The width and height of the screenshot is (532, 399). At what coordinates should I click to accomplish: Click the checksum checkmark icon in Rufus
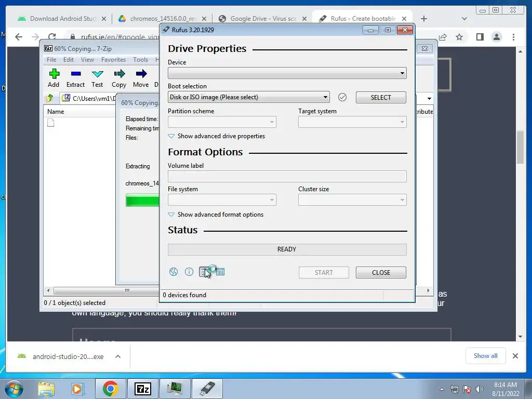pyautogui.click(x=342, y=97)
